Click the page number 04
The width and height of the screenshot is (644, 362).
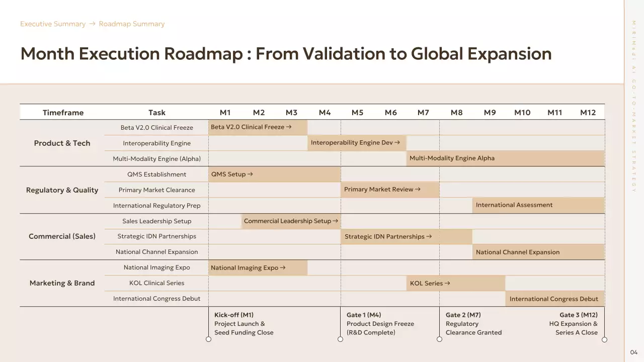pos(633,352)
